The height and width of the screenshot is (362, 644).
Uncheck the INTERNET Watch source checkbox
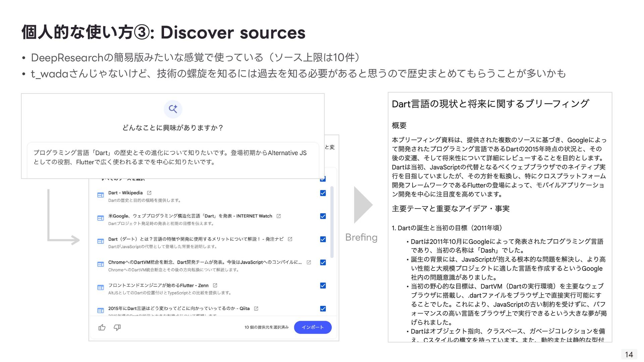click(323, 216)
